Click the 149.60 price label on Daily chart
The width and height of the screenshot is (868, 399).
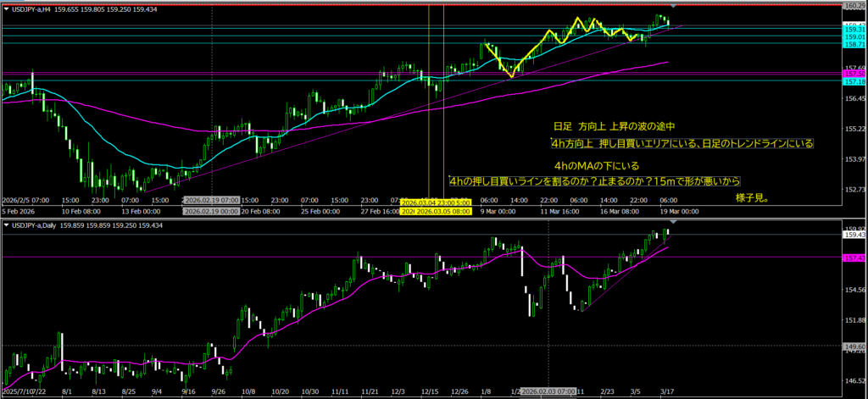coord(854,346)
